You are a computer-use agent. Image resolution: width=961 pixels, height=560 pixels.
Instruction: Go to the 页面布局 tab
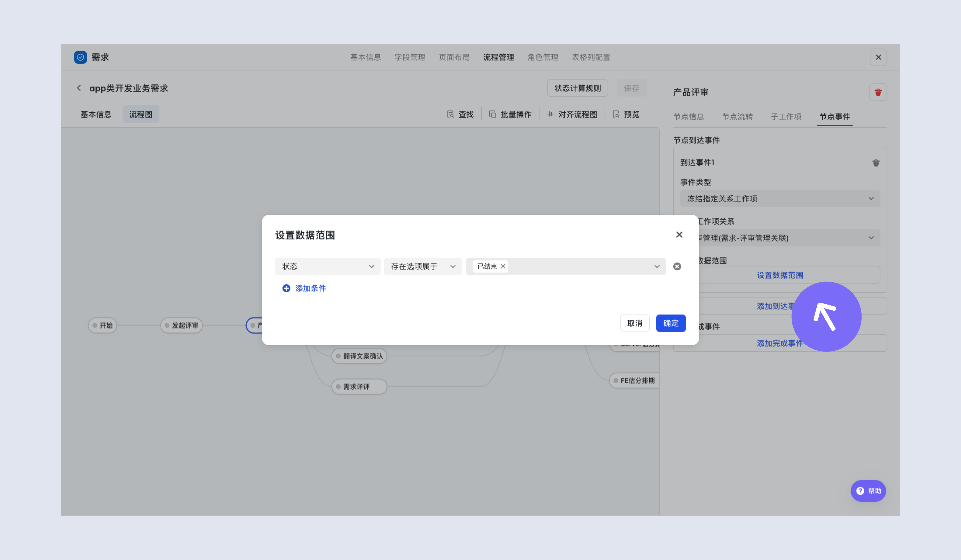[x=454, y=57]
